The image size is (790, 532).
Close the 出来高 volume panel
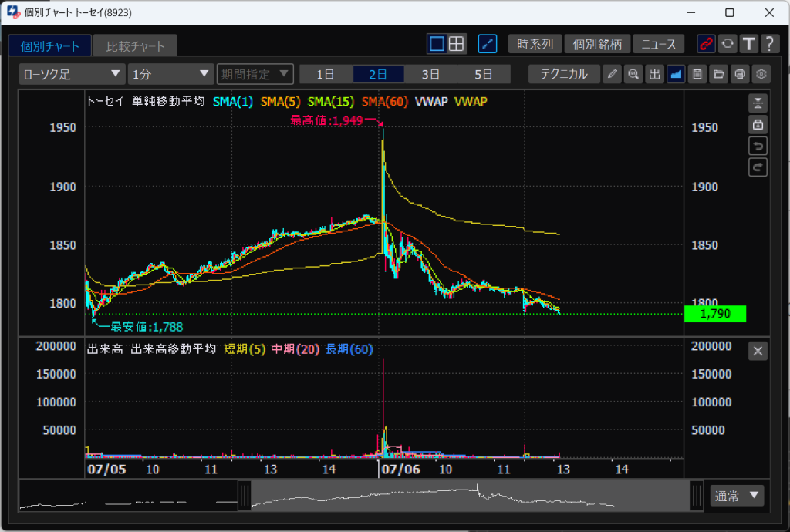(758, 351)
